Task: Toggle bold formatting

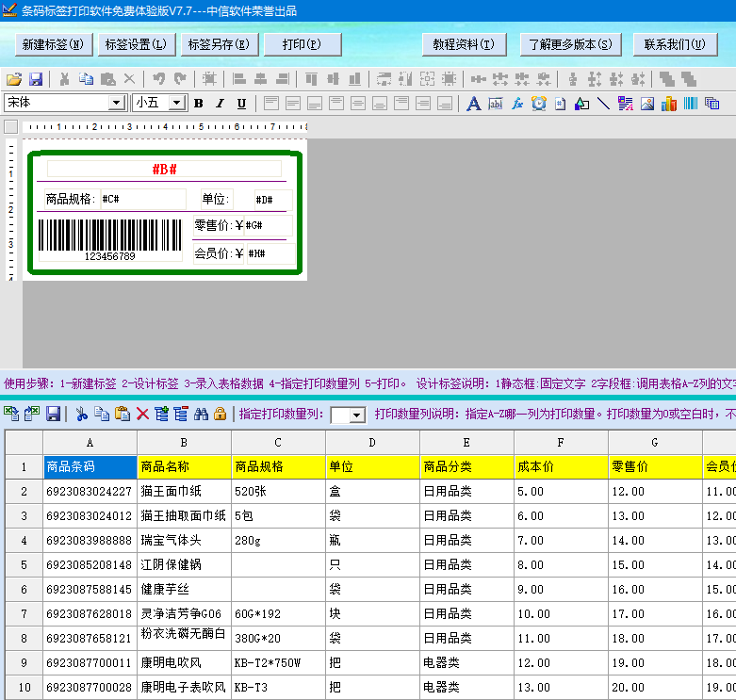Action: [199, 104]
